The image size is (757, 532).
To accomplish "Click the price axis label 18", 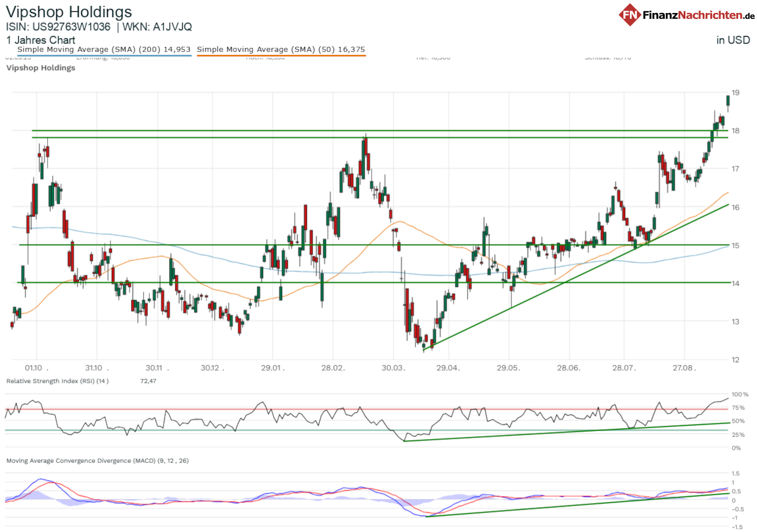I will pos(736,131).
